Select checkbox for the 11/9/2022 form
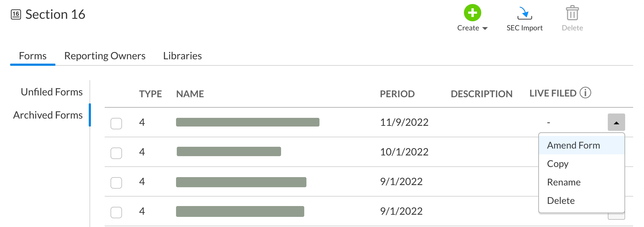The image size is (644, 227). pyautogui.click(x=116, y=124)
